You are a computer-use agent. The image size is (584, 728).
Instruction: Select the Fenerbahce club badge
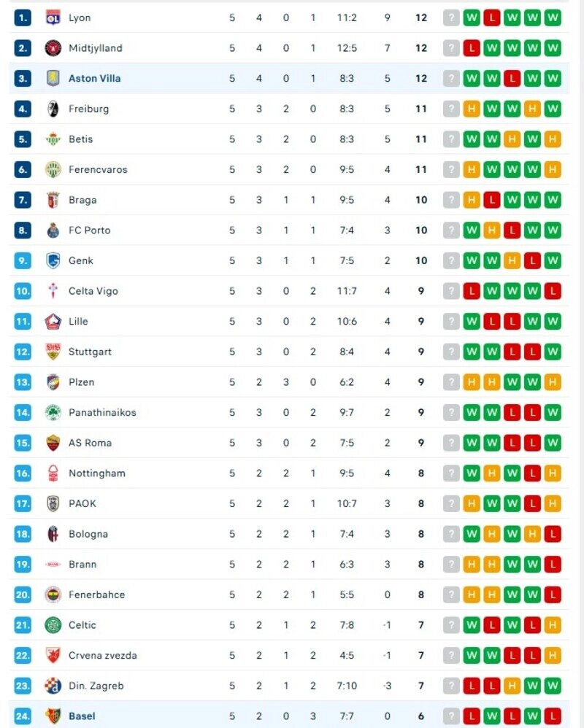(53, 595)
